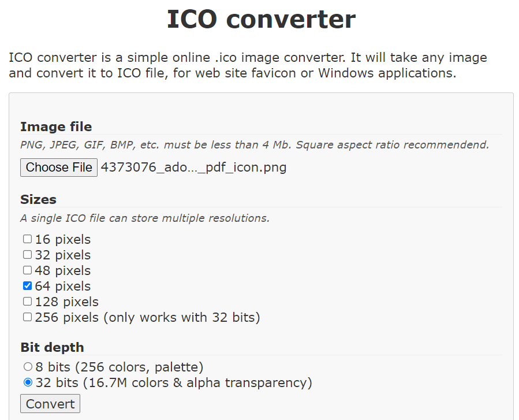Image resolution: width=519 pixels, height=420 pixels.
Task: Click the '16.7M colors & alpha transparency' label
Action: (197, 382)
